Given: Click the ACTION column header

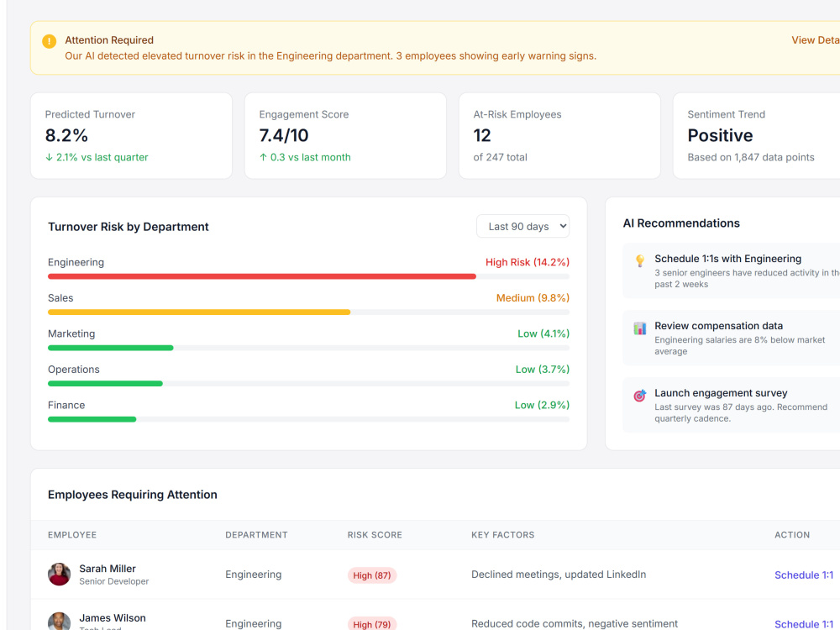Looking at the screenshot, I should tap(792, 534).
